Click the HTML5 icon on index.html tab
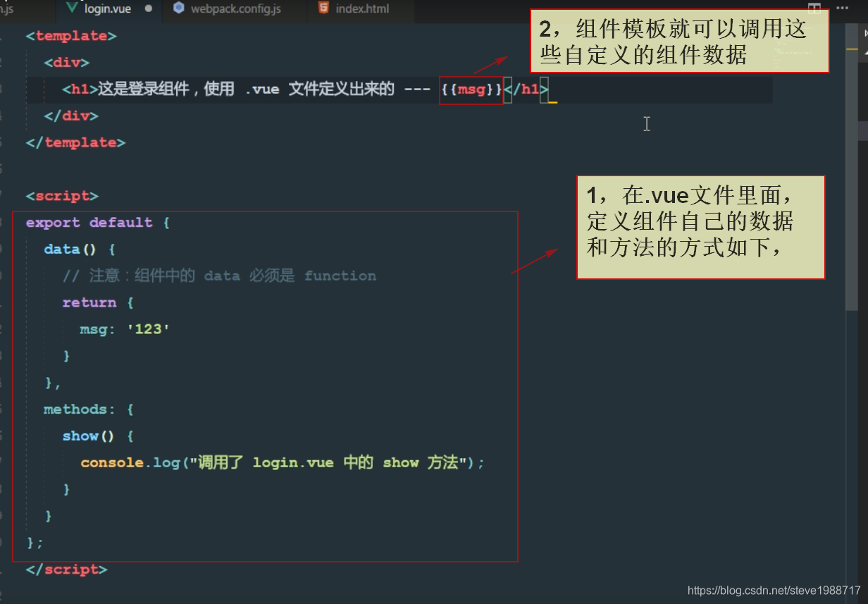Screen dimensions: 868x604 [x=323, y=8]
